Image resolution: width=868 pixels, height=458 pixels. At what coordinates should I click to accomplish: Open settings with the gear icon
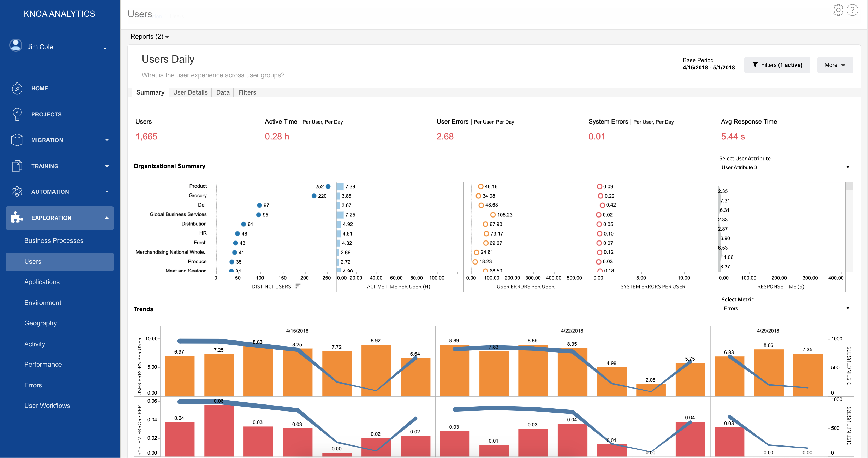838,10
